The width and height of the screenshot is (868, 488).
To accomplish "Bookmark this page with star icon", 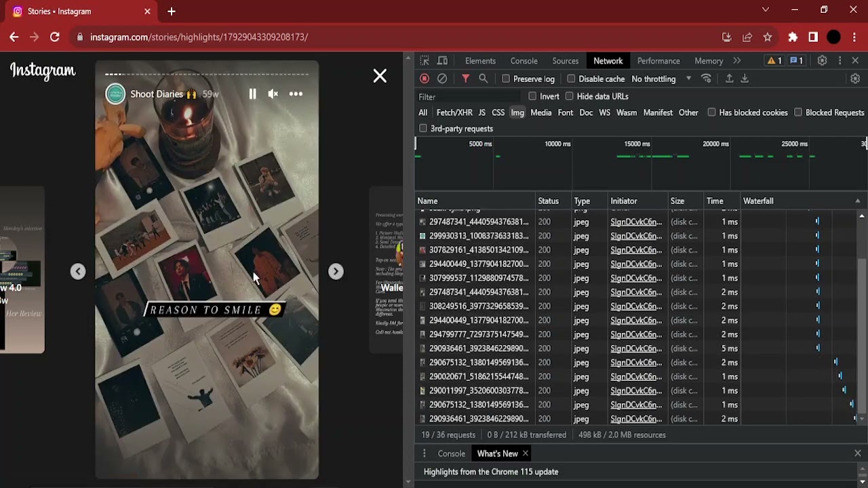I will (x=768, y=37).
